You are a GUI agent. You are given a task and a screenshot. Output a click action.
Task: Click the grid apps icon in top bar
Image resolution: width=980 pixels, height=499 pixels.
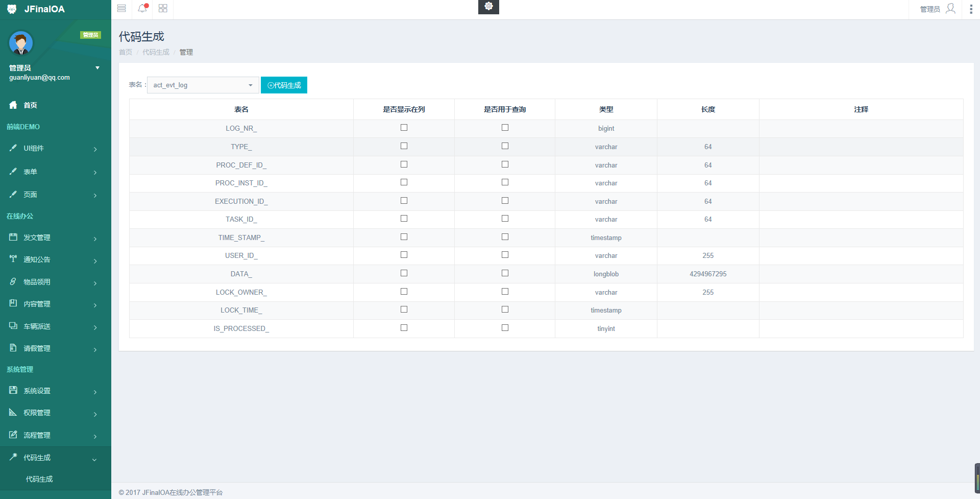(x=163, y=8)
